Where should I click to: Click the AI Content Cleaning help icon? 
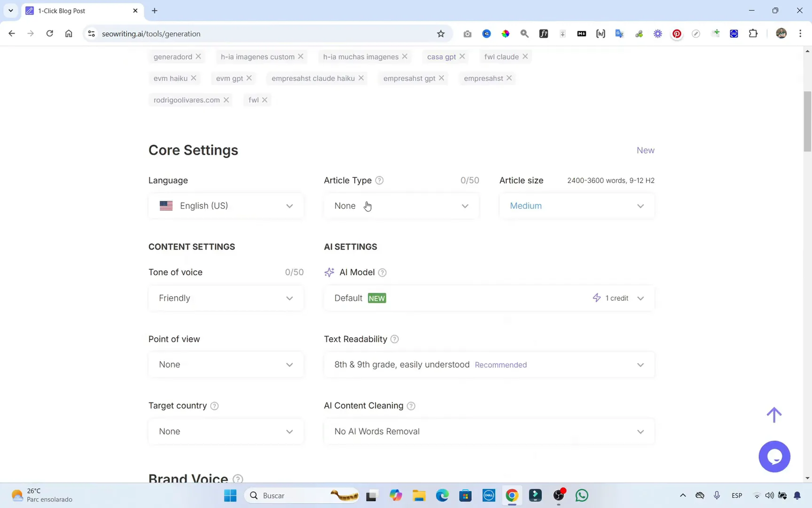point(412,406)
